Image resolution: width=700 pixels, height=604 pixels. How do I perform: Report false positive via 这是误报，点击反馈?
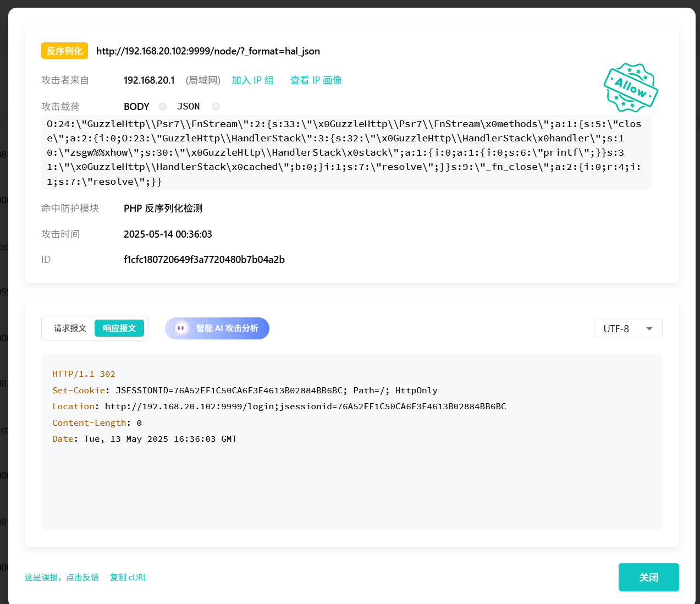click(62, 577)
